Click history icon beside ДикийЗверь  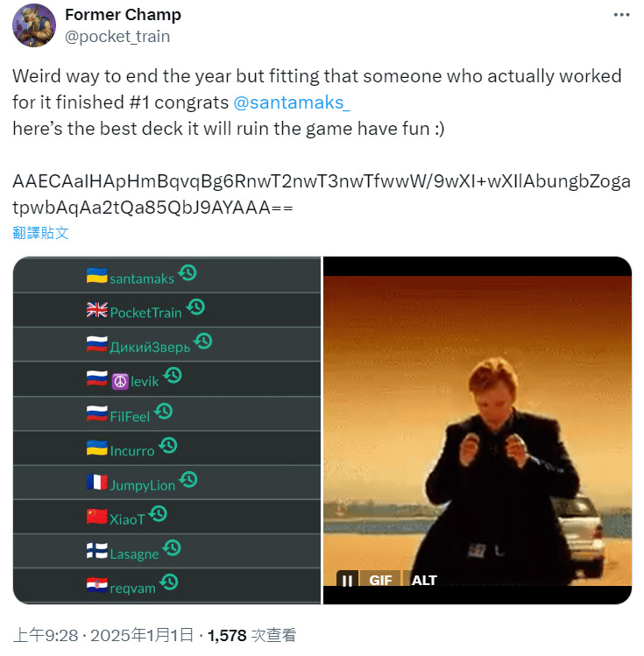coord(203,342)
